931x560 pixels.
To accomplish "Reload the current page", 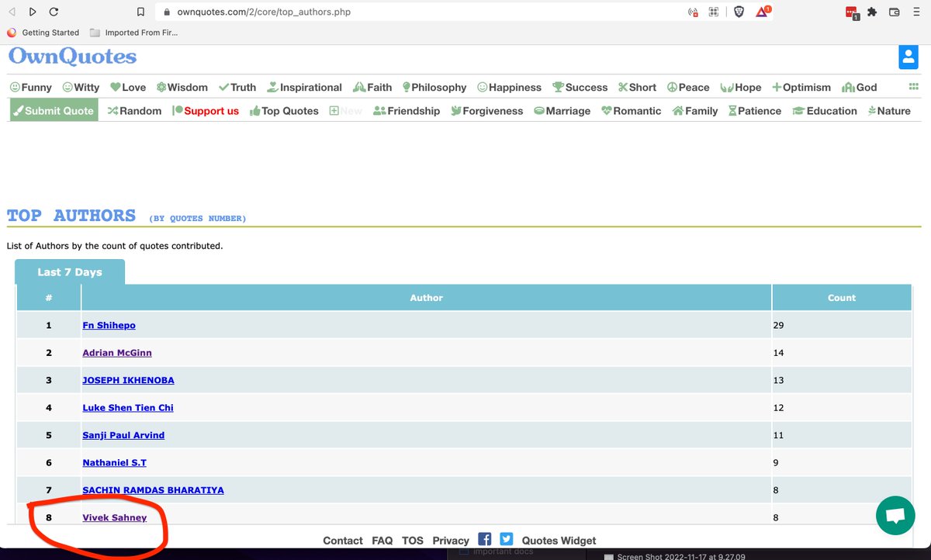I will [x=53, y=12].
